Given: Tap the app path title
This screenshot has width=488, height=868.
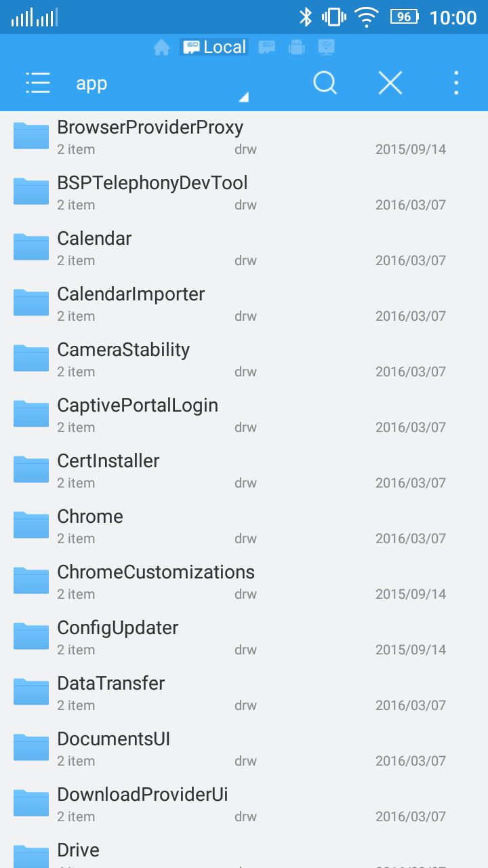Looking at the screenshot, I should [91, 83].
